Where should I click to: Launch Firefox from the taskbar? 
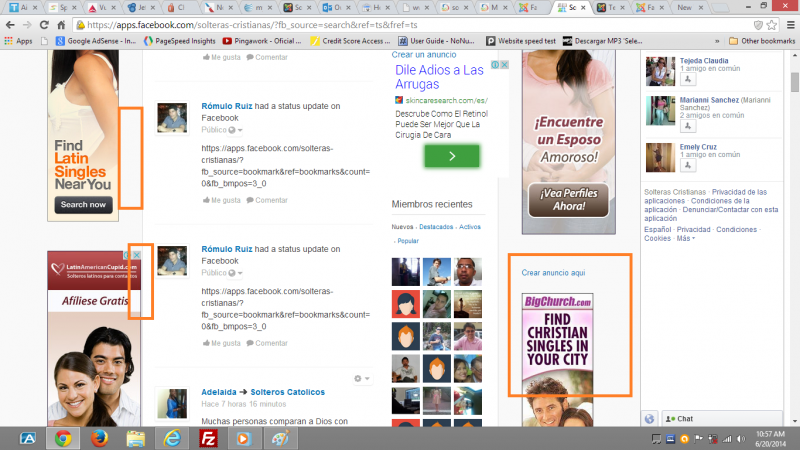tap(99, 439)
